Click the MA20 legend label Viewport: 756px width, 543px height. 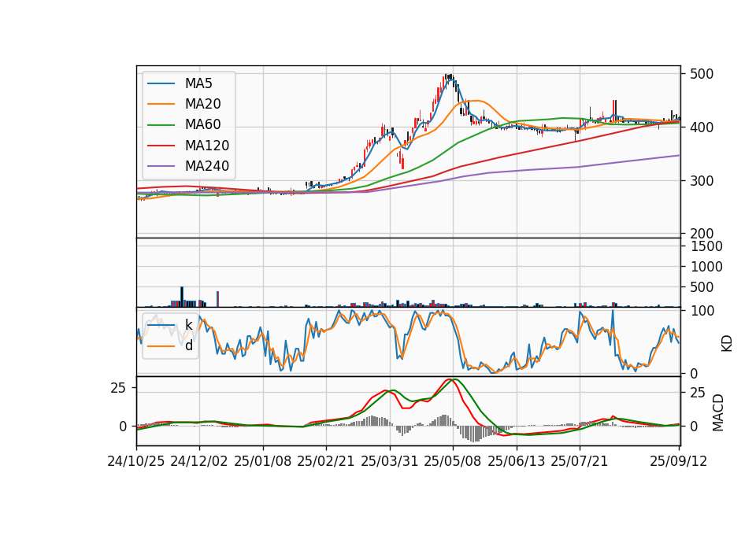pyautogui.click(x=202, y=104)
